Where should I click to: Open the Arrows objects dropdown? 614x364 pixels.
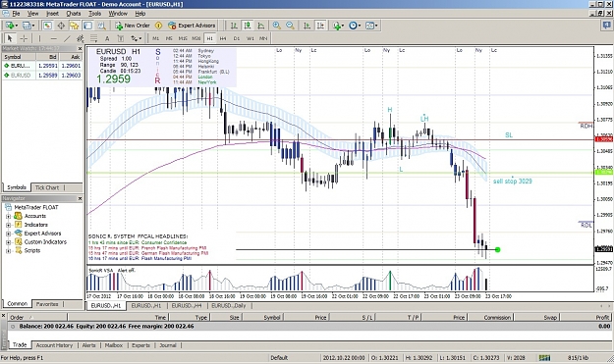pos(136,38)
